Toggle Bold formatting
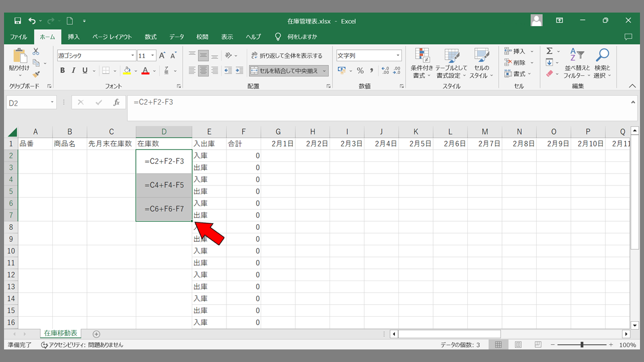 tap(62, 70)
